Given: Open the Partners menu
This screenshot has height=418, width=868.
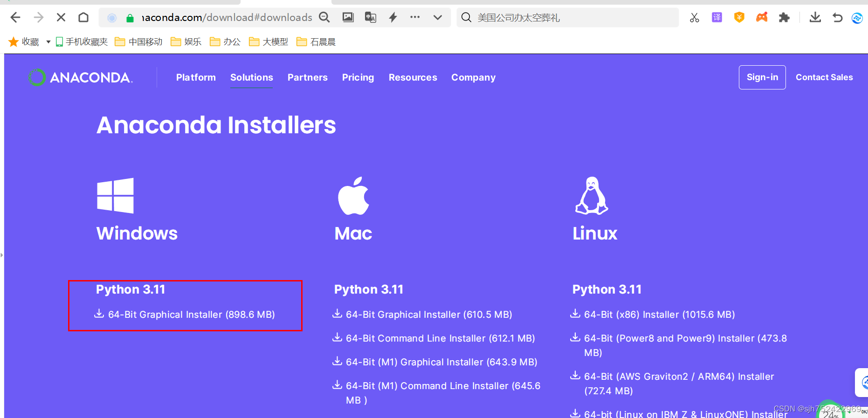Looking at the screenshot, I should pos(308,77).
